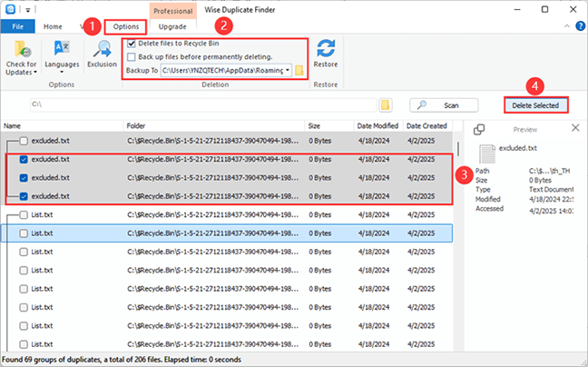This screenshot has width=588, height=367.
Task: Expand the Check for Updates dropdown arrow
Action: (x=35, y=73)
